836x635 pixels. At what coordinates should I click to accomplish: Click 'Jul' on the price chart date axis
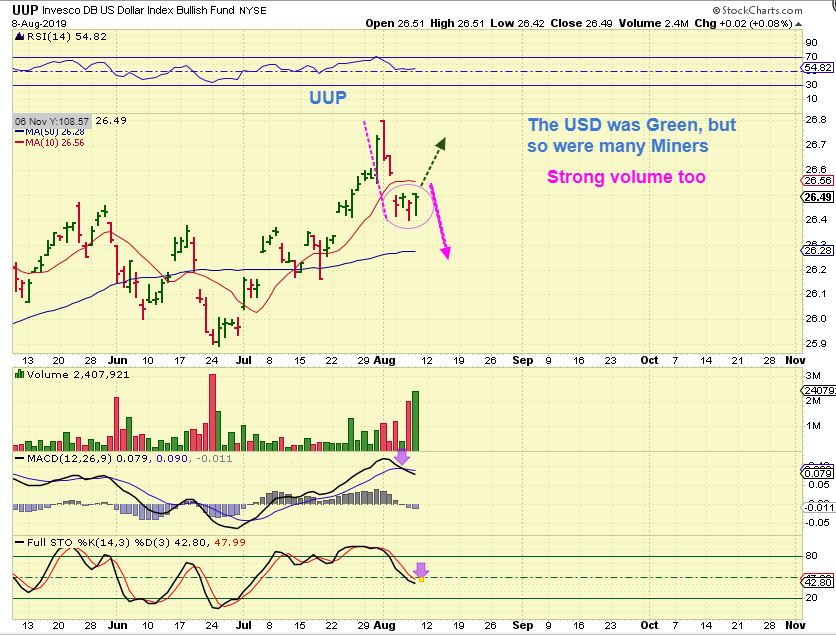point(244,360)
